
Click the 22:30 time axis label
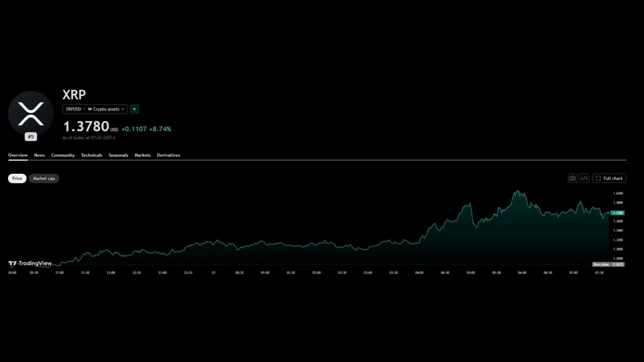point(136,272)
